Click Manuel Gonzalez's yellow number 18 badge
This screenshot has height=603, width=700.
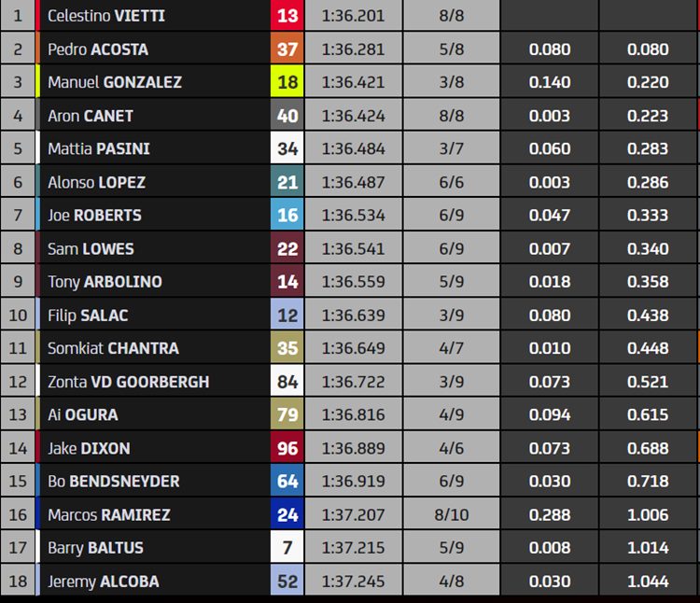coord(287,82)
